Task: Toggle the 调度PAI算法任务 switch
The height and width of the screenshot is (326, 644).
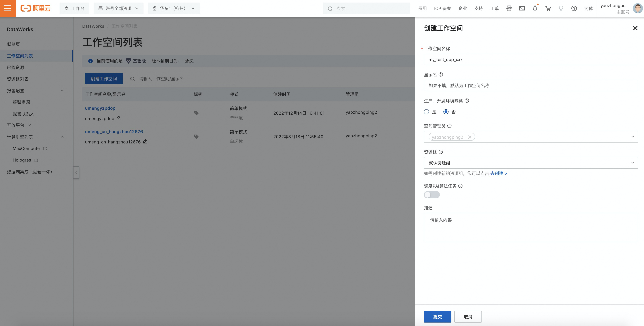Action: (432, 195)
